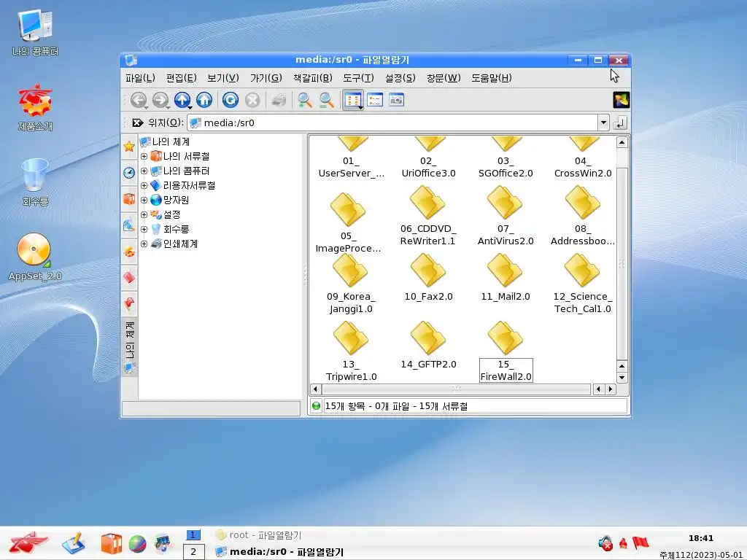Image resolution: width=747 pixels, height=560 pixels.
Task: Switch to detailed list view
Action: [375, 100]
